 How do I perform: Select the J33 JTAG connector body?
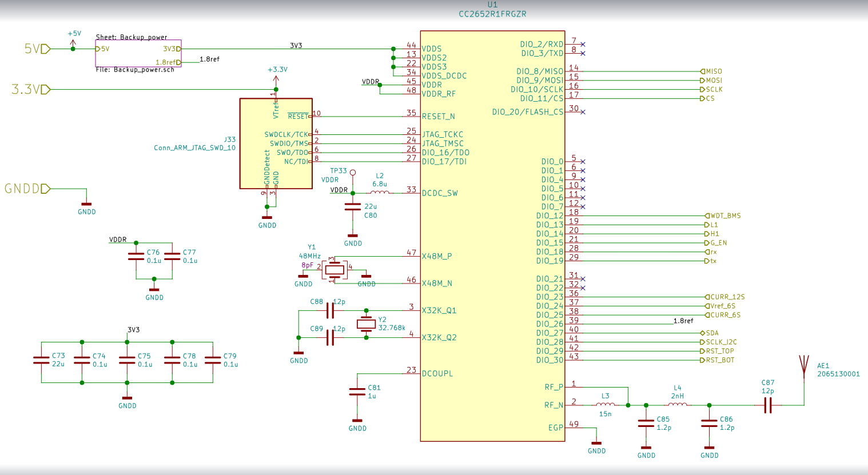[x=276, y=143]
